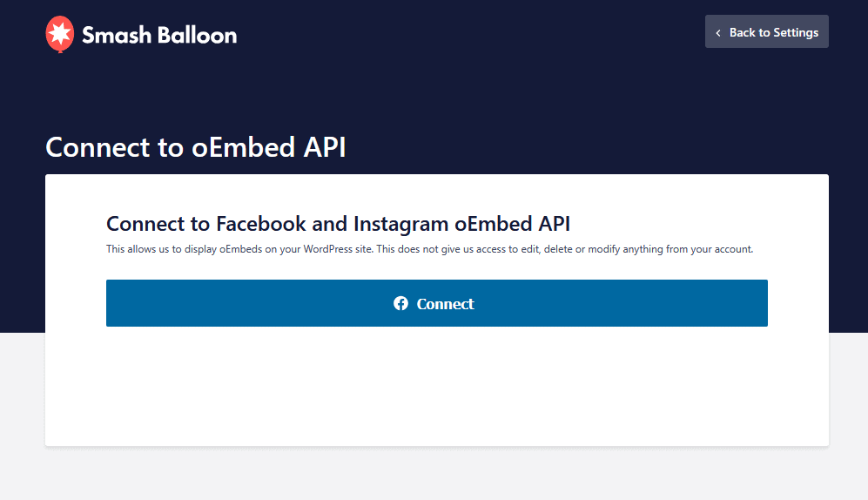The image size is (868, 500).
Task: Click the light gray background below the card
Action: pos(435,475)
